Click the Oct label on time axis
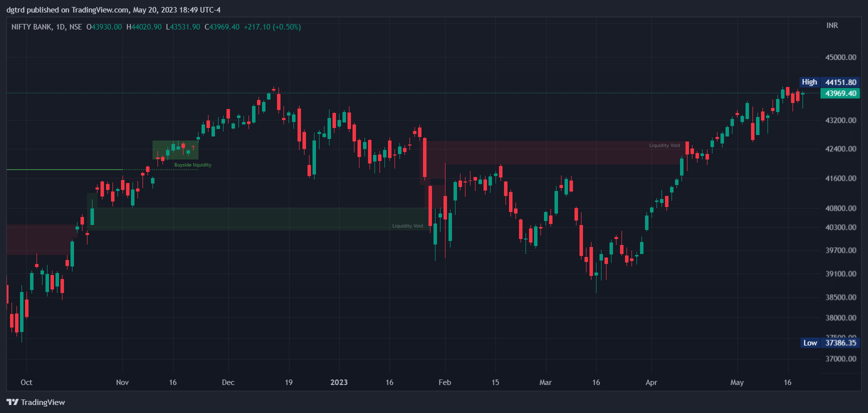 26,382
